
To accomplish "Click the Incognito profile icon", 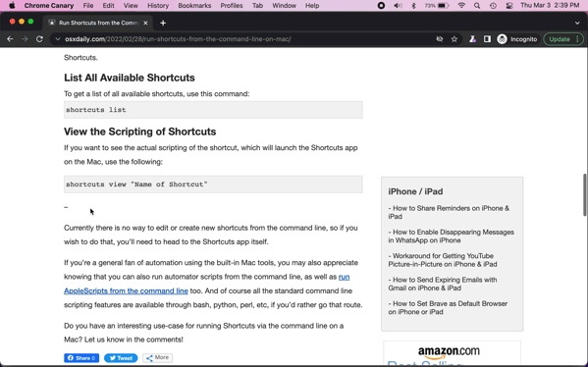I will coord(502,39).
